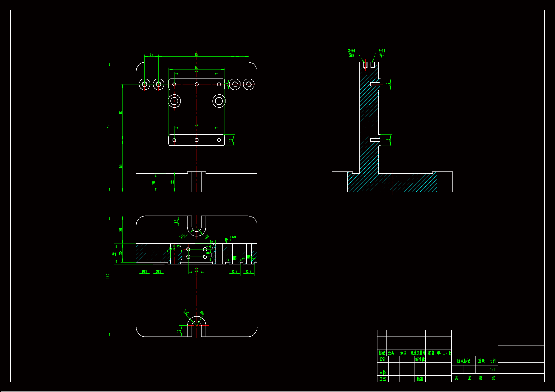Viewport: 555px width, 392px height.
Task: Click the left large counterbore circle
Action: pos(174,101)
